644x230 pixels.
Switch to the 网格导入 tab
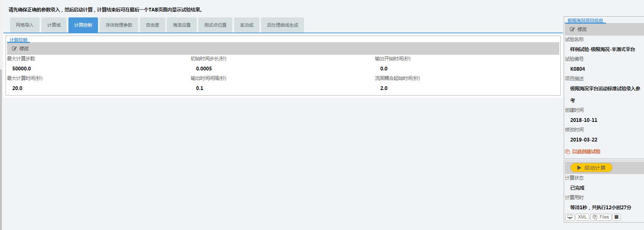click(x=24, y=25)
